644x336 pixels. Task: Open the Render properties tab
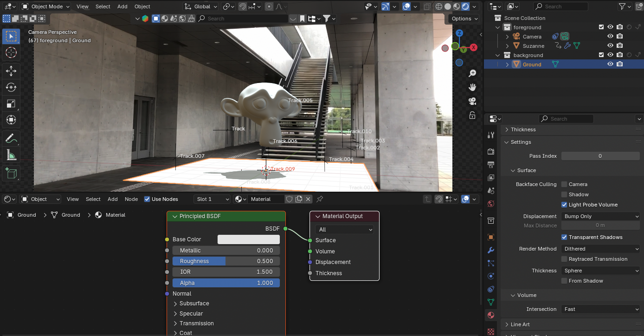(x=491, y=151)
